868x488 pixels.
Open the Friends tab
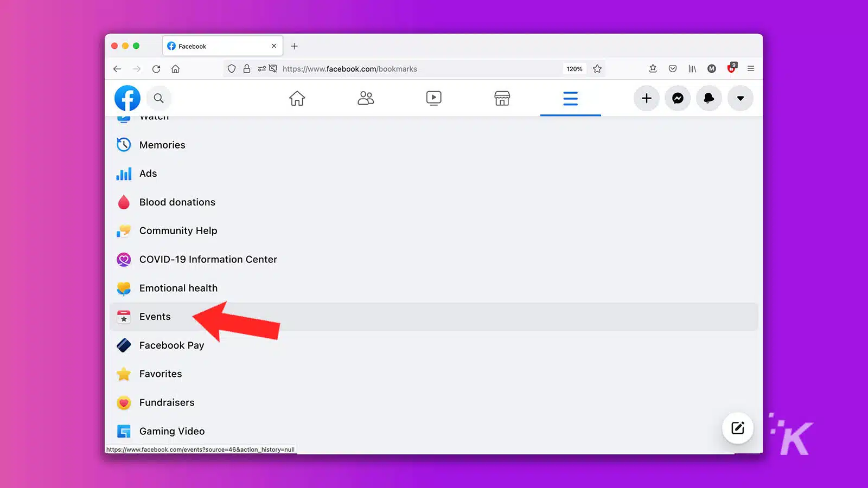tap(366, 98)
